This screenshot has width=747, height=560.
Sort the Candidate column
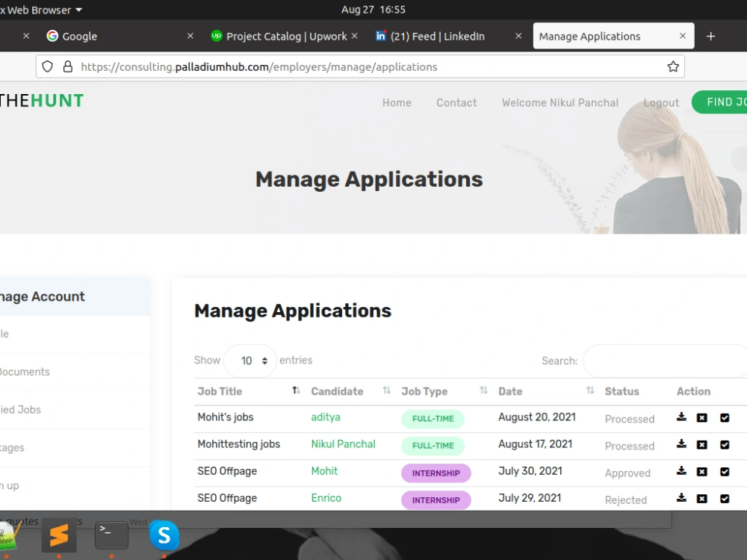(387, 390)
